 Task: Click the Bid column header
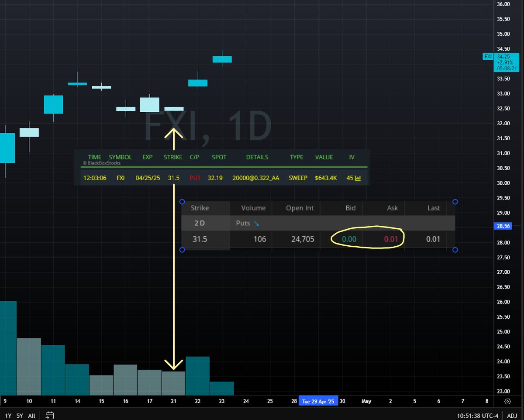351,208
